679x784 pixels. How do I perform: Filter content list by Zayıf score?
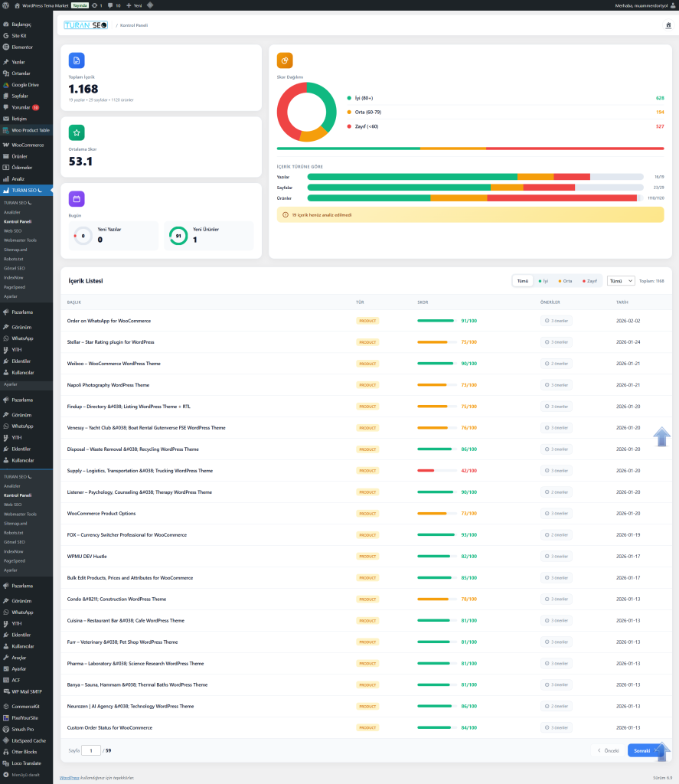(x=589, y=281)
